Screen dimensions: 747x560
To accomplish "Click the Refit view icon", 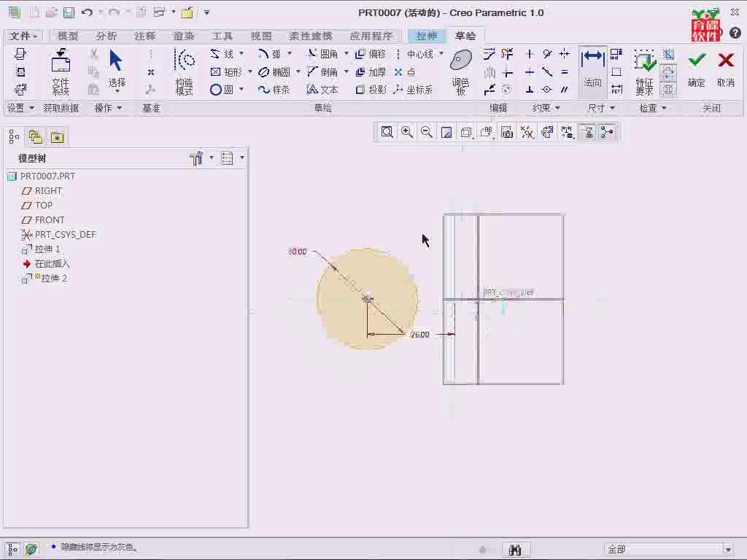I will [387, 132].
